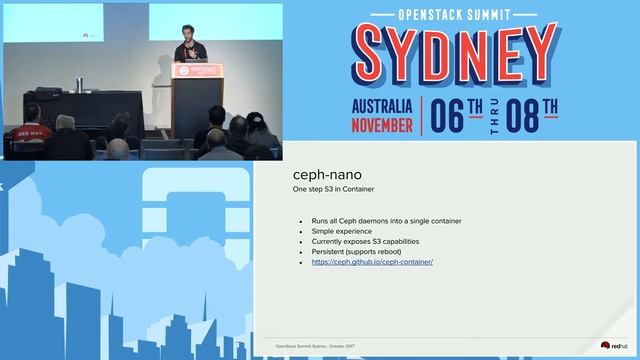Click the 'SYDNEY' banner title
The width and height of the screenshot is (640, 360).
coord(456,54)
